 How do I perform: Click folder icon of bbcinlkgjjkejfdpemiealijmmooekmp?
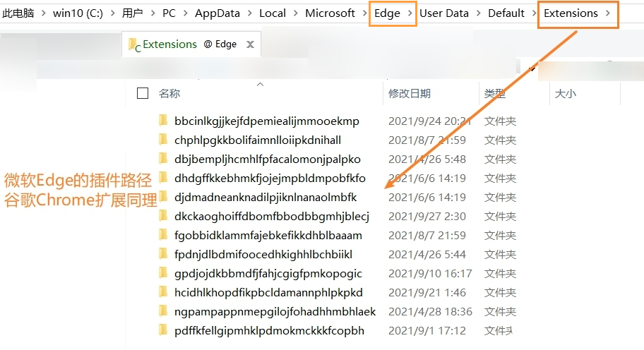point(163,121)
